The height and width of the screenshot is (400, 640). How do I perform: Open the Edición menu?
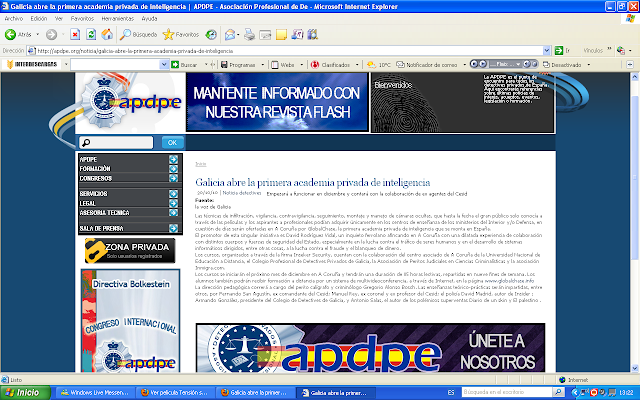click(x=39, y=18)
